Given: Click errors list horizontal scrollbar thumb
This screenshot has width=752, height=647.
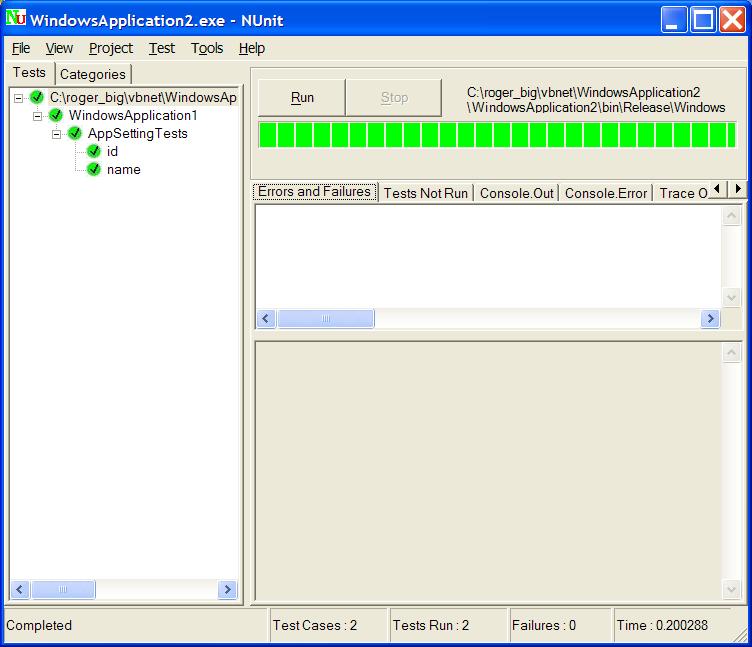Looking at the screenshot, I should coord(326,318).
